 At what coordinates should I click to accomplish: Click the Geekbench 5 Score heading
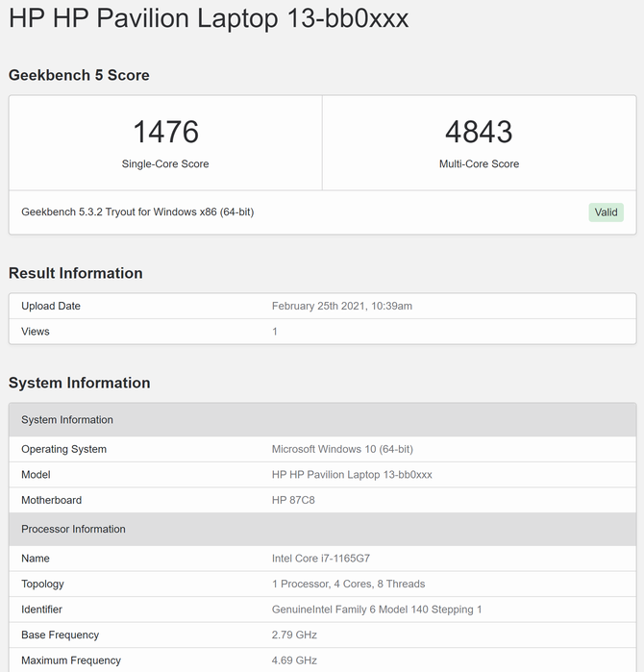pyautogui.click(x=79, y=75)
